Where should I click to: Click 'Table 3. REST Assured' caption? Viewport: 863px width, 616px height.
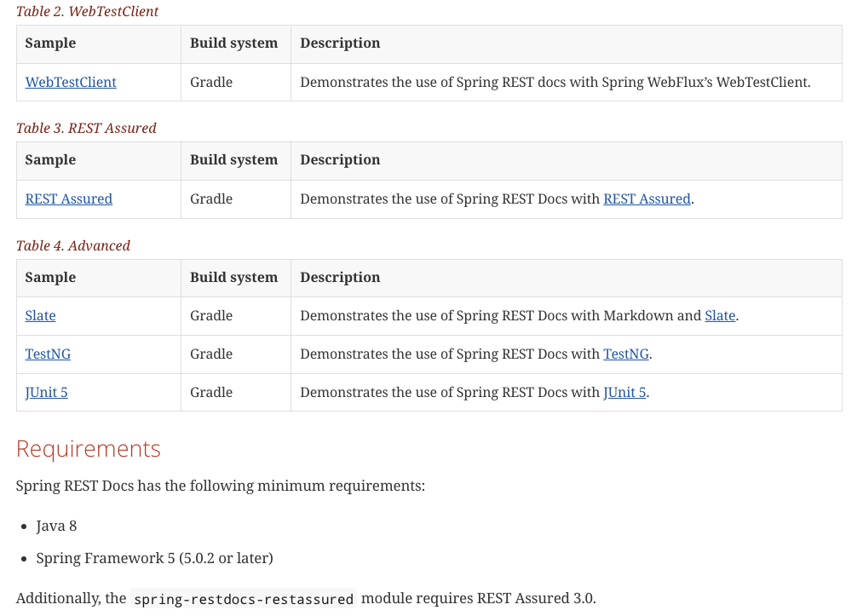click(86, 128)
